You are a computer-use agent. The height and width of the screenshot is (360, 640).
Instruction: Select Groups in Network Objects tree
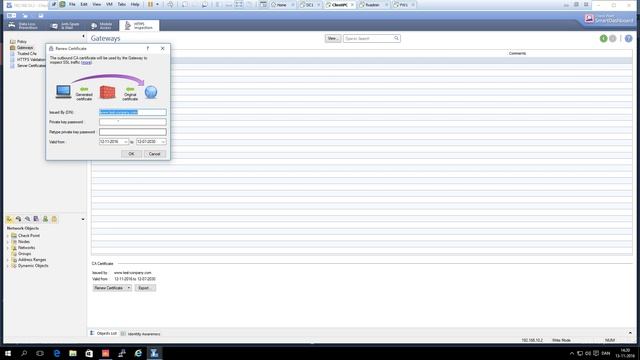(x=24, y=254)
